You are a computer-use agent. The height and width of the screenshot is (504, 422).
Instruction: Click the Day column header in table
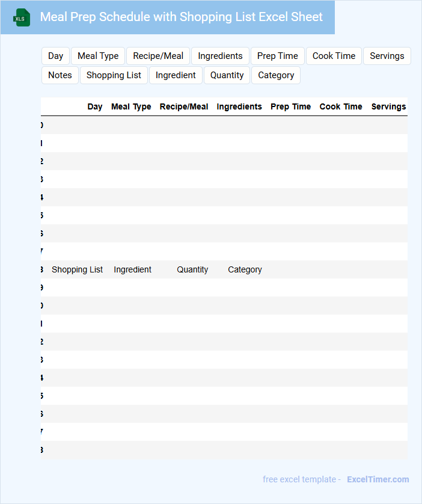click(x=95, y=106)
